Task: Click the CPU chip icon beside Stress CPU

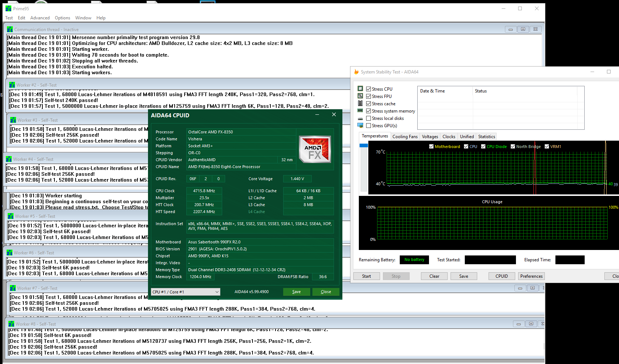Action: click(x=360, y=88)
